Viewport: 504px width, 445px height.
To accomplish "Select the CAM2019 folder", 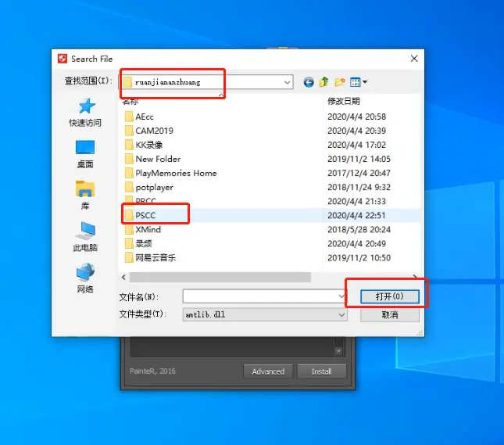I will point(148,131).
